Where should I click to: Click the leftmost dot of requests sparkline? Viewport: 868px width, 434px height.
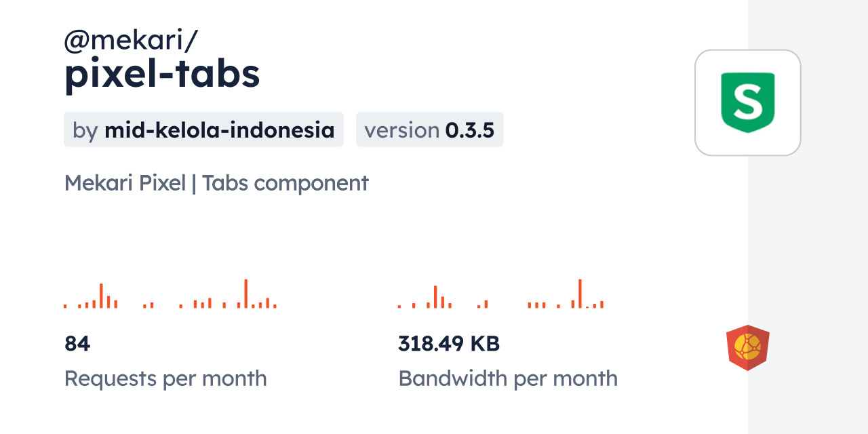(x=65, y=306)
